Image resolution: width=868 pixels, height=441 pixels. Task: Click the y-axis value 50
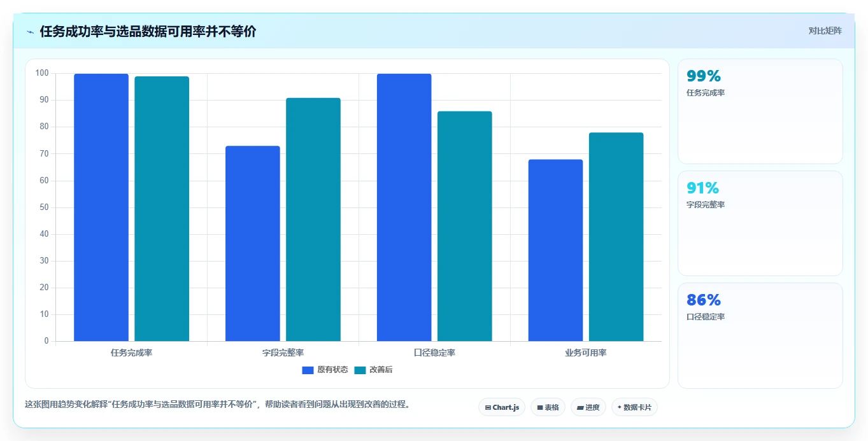coord(45,207)
